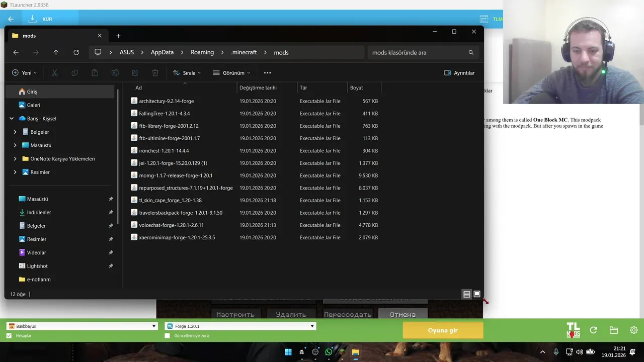This screenshot has height=362, width=644.
Task: Select Galeri in the navigation pane
Action: point(60,105)
